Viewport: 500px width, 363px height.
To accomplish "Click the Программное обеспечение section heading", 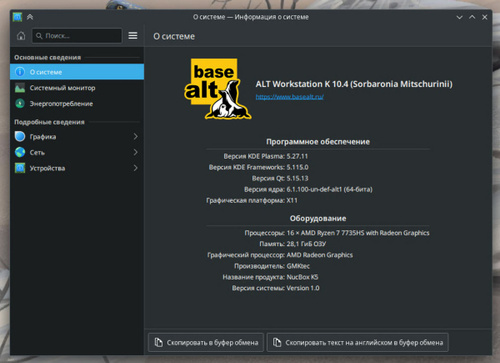I will (318, 142).
